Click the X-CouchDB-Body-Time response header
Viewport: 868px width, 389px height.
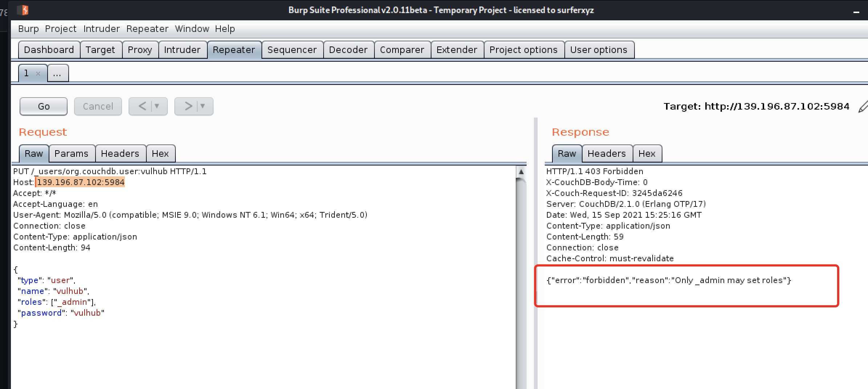coord(597,182)
